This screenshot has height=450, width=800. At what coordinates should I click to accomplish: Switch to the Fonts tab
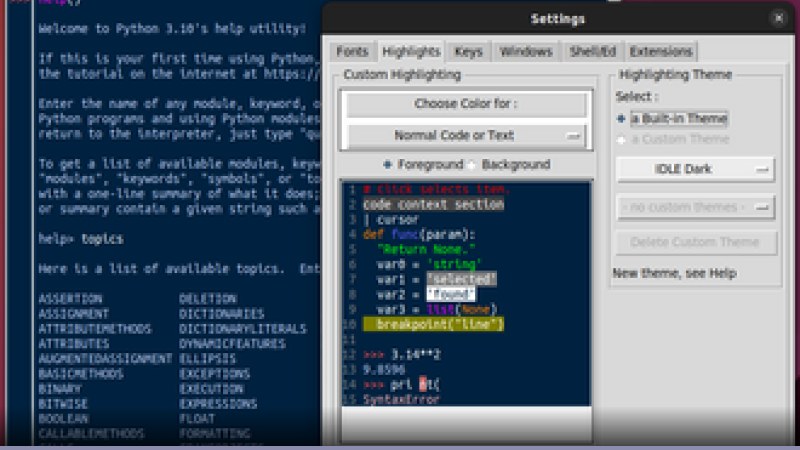[x=352, y=52]
